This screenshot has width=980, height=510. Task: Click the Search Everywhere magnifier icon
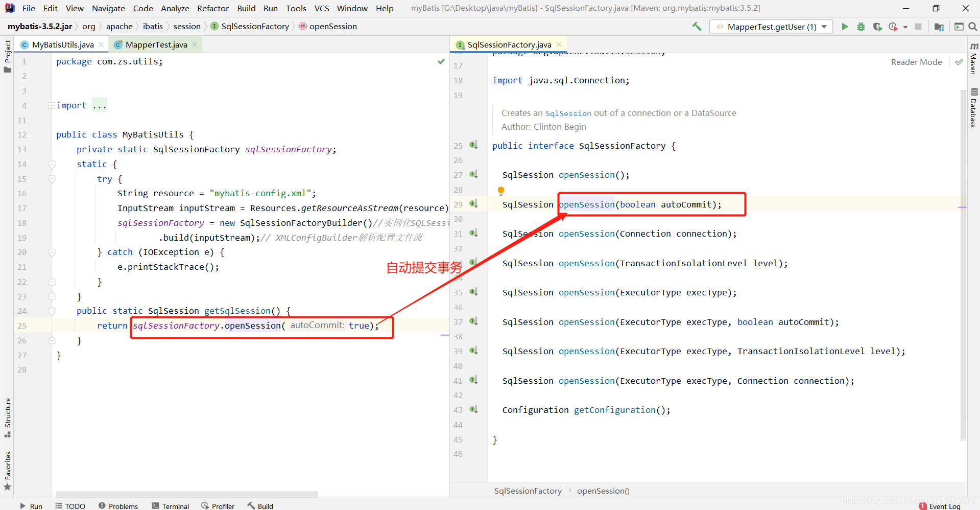tap(973, 27)
